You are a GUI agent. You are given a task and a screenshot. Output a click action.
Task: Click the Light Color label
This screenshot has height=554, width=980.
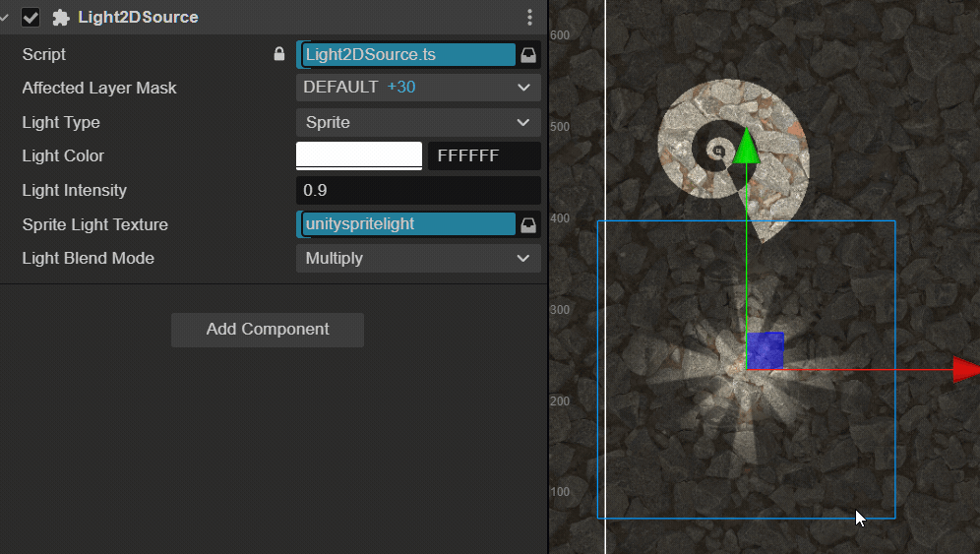[x=63, y=155]
